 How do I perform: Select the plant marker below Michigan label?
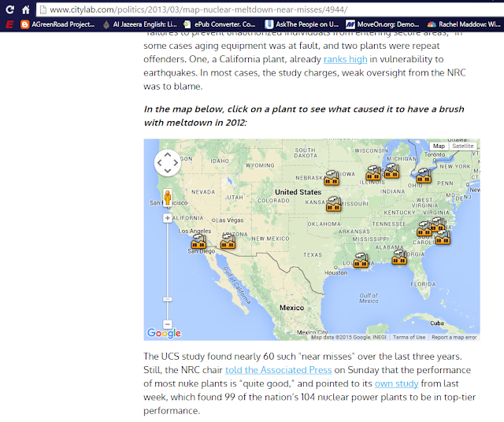point(391,171)
